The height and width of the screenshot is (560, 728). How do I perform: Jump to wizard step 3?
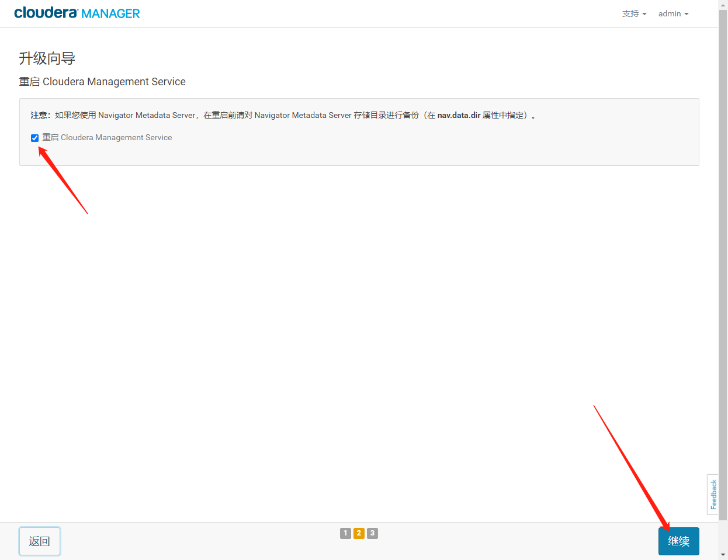372,533
